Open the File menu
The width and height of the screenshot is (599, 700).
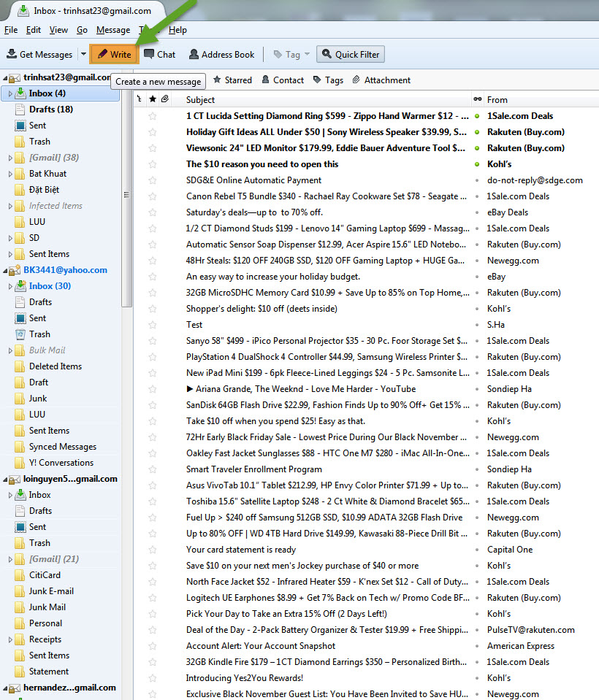coord(11,30)
